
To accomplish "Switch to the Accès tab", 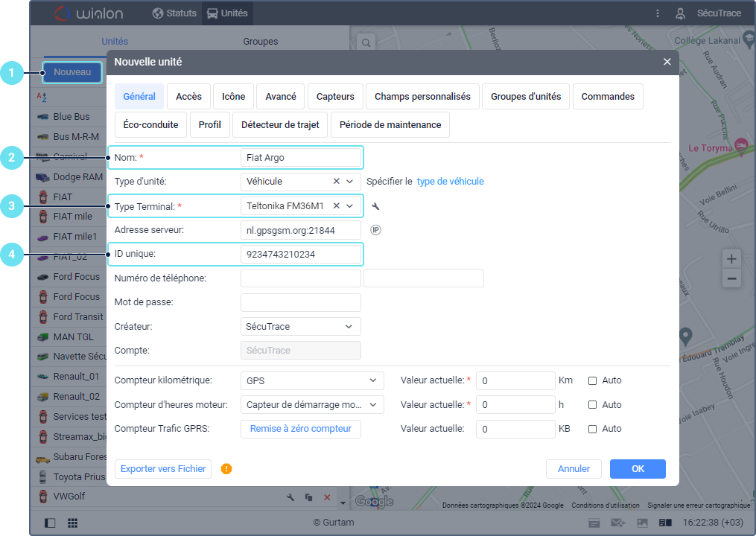I will (x=188, y=96).
